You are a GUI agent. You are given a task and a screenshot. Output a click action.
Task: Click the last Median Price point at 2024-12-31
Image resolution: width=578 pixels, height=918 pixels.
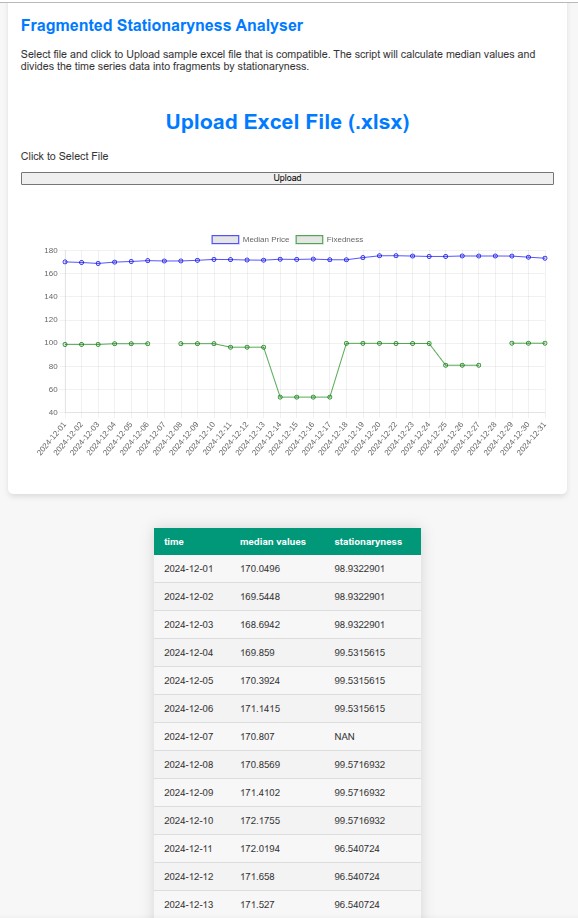point(545,258)
